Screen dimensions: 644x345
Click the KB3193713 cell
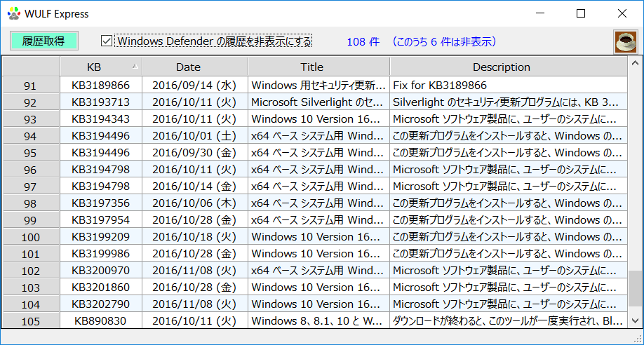pos(101,102)
